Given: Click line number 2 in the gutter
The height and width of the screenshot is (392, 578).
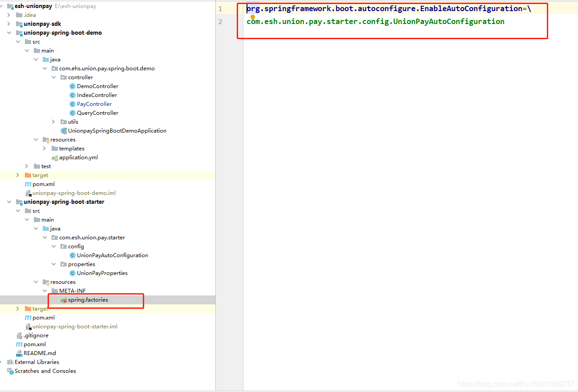Looking at the screenshot, I should (220, 21).
